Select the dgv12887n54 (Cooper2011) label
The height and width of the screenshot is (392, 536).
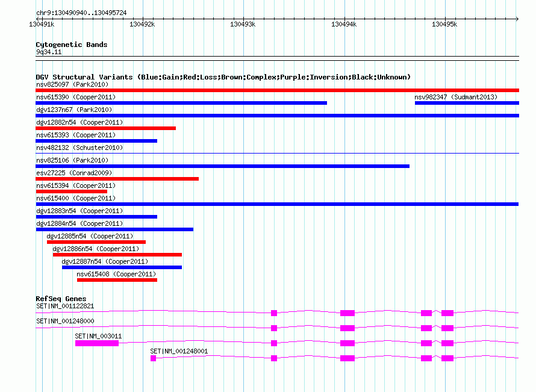coord(105,261)
